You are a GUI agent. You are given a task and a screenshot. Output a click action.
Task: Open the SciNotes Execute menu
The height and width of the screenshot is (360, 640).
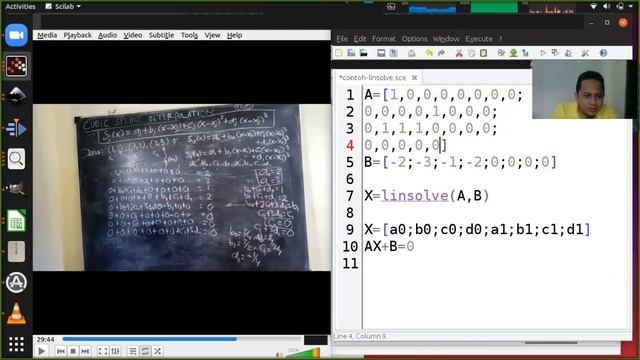coord(479,39)
